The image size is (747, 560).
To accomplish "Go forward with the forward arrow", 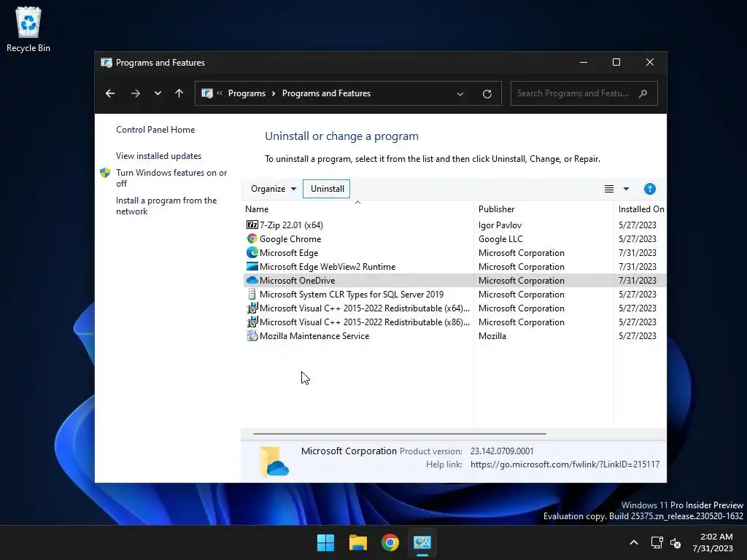I will point(136,93).
